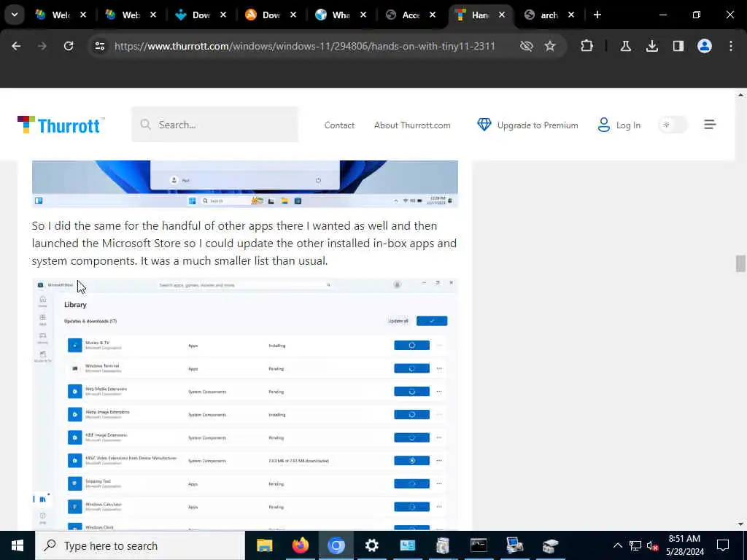This screenshot has height=560, width=747.
Task: Close the 'Acce' tab
Action: click(433, 15)
